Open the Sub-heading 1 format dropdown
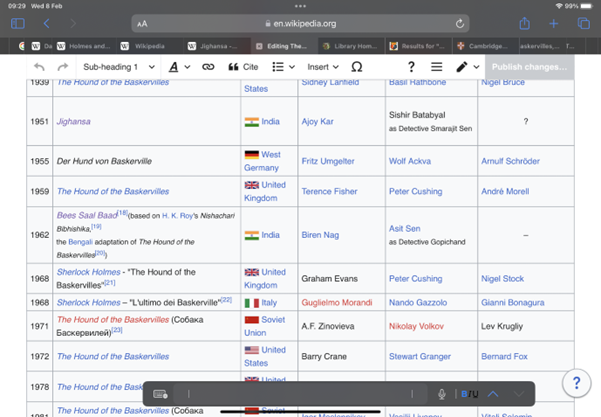The width and height of the screenshot is (601, 417). 118,67
